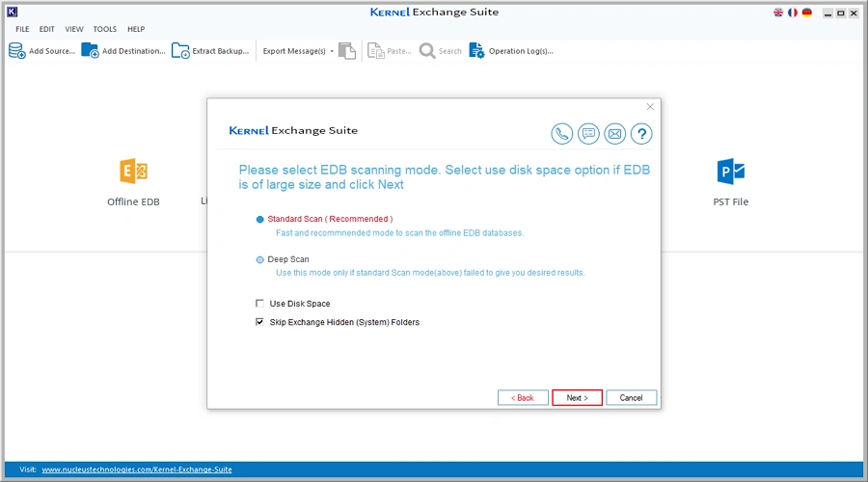Click the email support icon in the dialog
The image size is (868, 482).
pyautogui.click(x=615, y=134)
